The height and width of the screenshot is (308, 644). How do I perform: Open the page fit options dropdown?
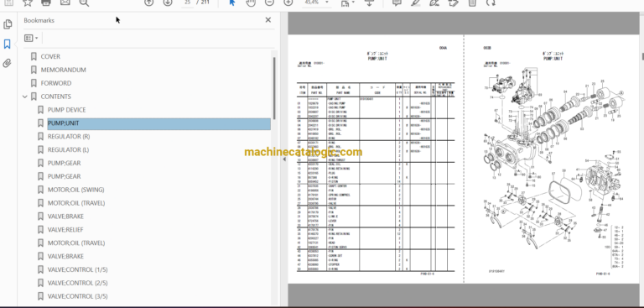(x=347, y=3)
